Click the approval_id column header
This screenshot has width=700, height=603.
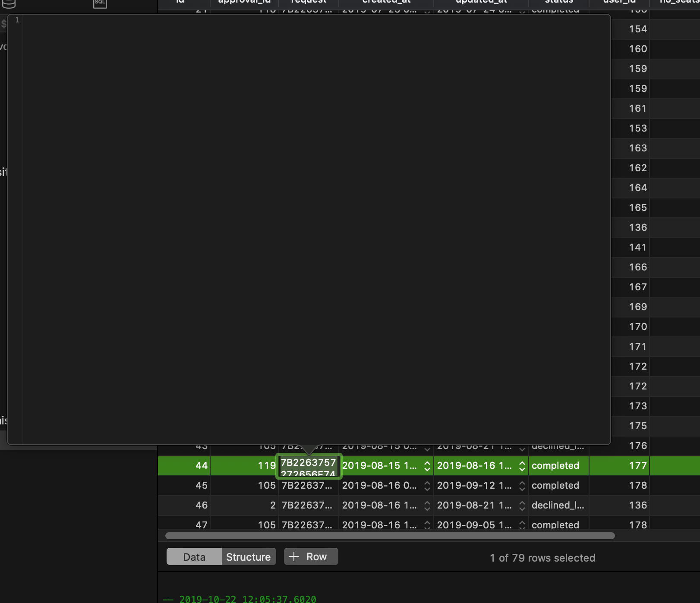click(244, 2)
